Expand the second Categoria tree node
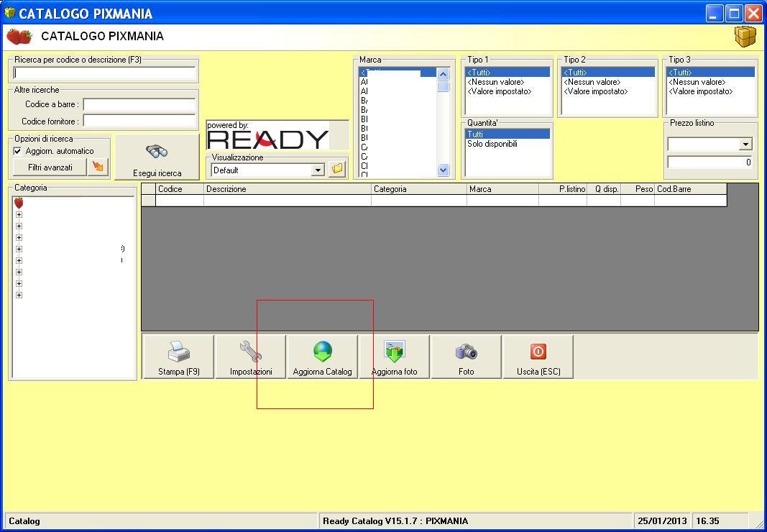 click(19, 226)
